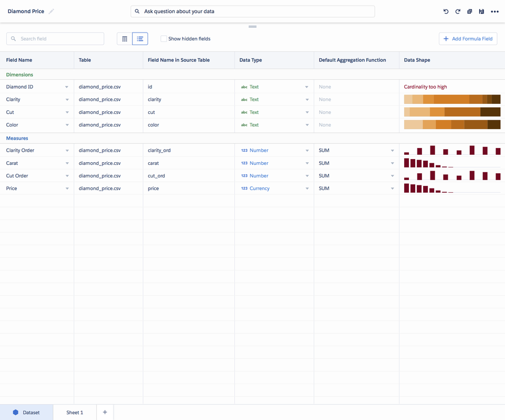The width and height of the screenshot is (505, 420).
Task: Click the redo icon
Action: (458, 12)
